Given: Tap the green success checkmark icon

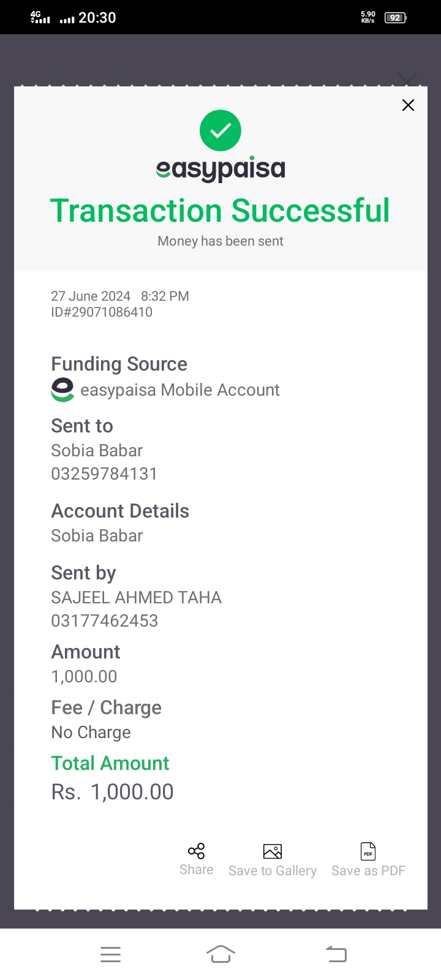Looking at the screenshot, I should [x=221, y=130].
